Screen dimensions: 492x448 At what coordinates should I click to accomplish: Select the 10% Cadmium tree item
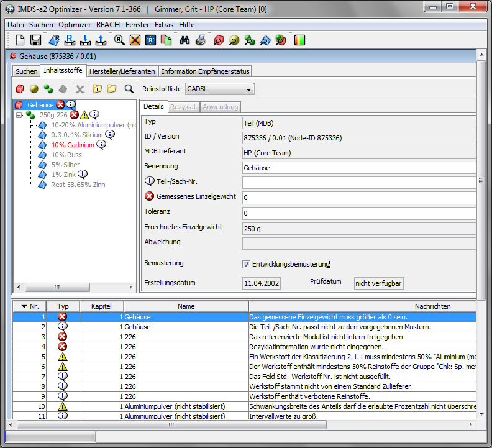73,145
